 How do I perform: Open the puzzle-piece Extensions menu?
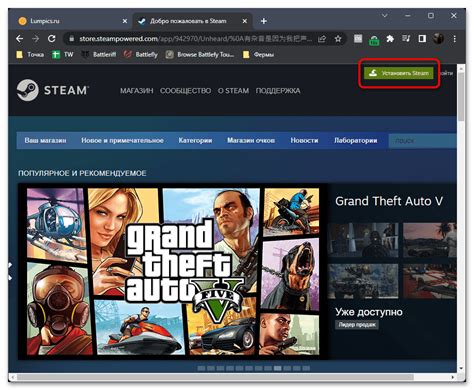[390, 39]
